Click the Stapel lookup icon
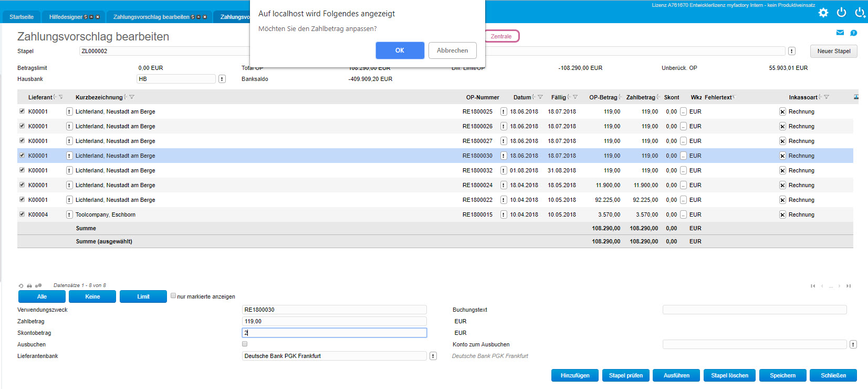 [x=792, y=51]
